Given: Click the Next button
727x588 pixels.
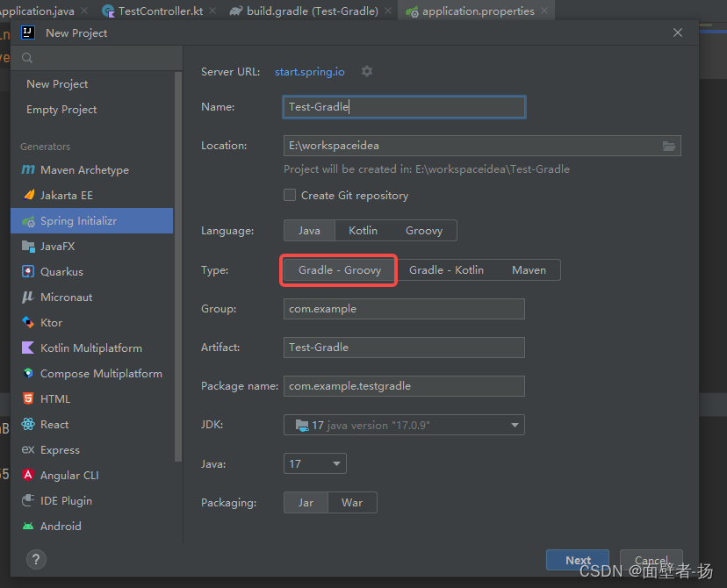Looking at the screenshot, I should coord(578,560).
